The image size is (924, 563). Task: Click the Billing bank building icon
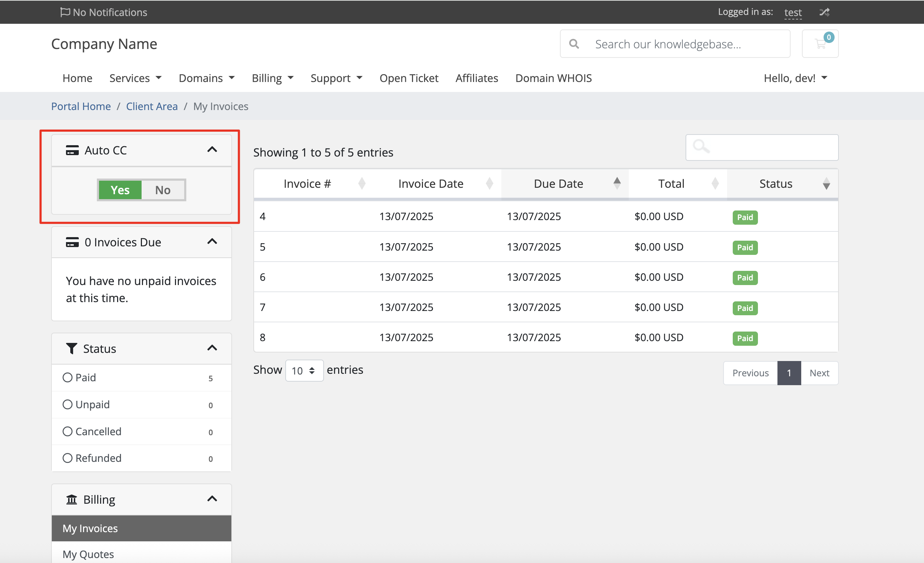71,499
